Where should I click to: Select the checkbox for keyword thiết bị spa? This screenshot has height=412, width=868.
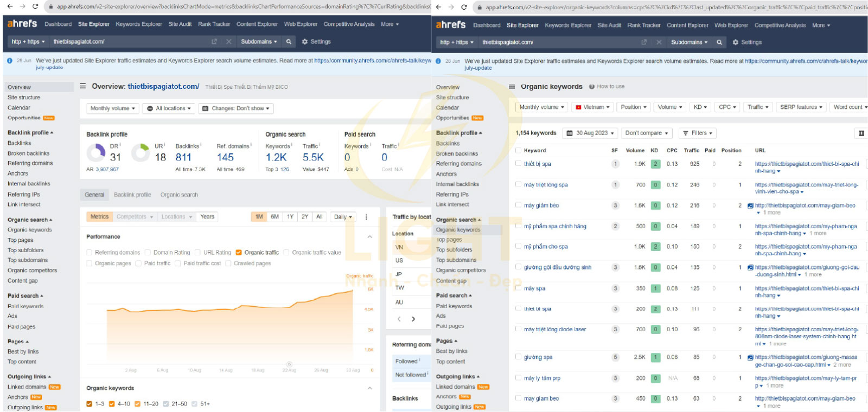tap(518, 163)
